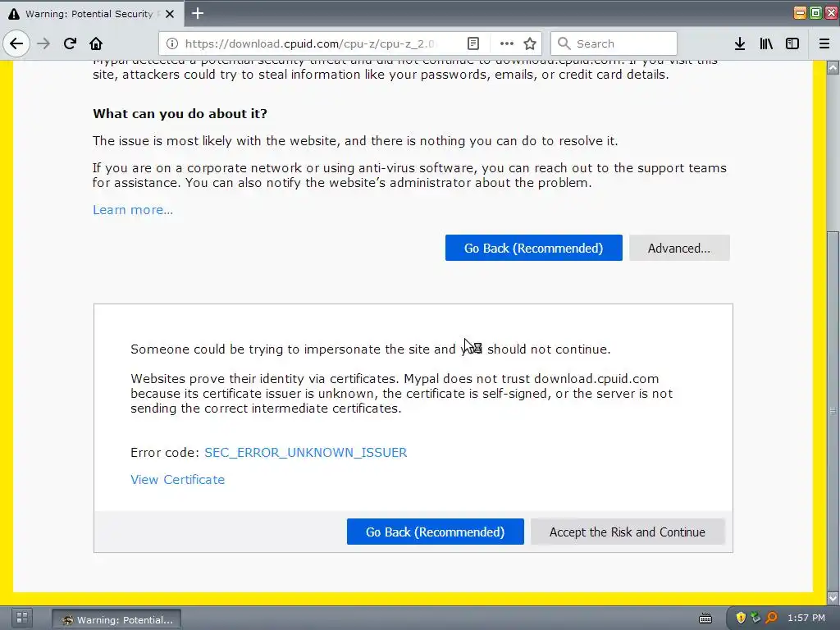Open a new tab with plus

click(x=198, y=13)
